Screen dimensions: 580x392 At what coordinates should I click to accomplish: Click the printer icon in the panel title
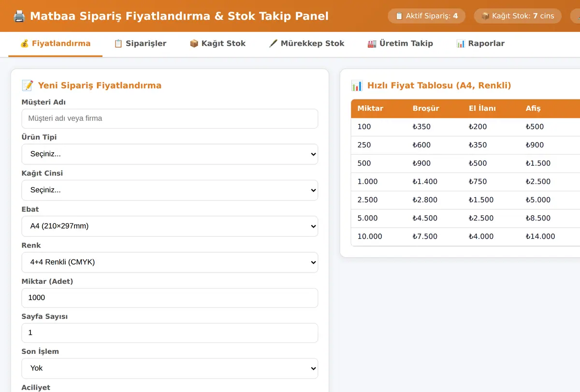(19, 16)
